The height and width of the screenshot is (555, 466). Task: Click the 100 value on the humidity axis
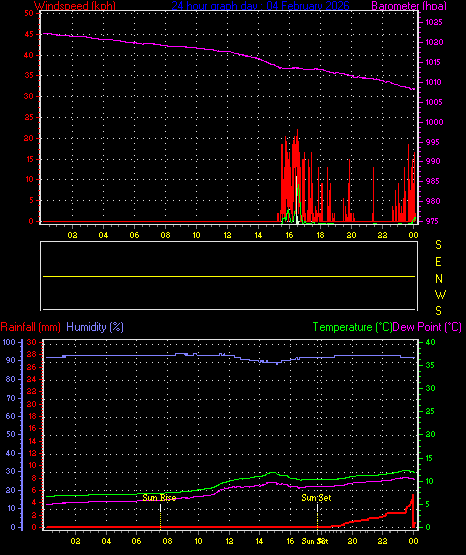[x=9, y=342]
